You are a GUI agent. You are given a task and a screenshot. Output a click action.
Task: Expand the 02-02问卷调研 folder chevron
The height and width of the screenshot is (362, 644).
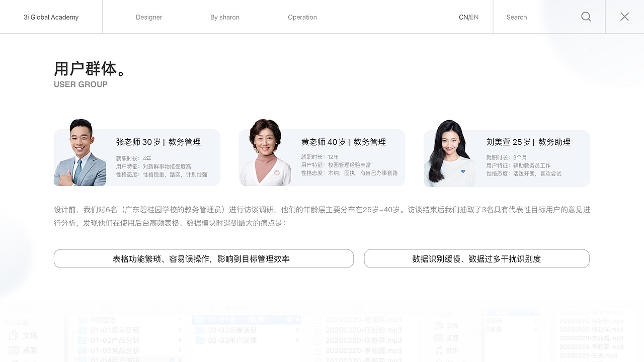click(x=298, y=330)
